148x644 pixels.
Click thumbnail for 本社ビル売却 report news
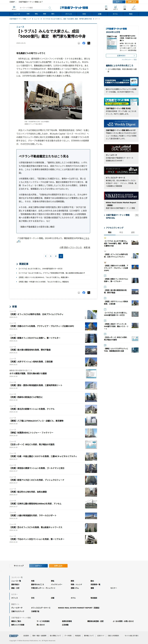point(91,445)
